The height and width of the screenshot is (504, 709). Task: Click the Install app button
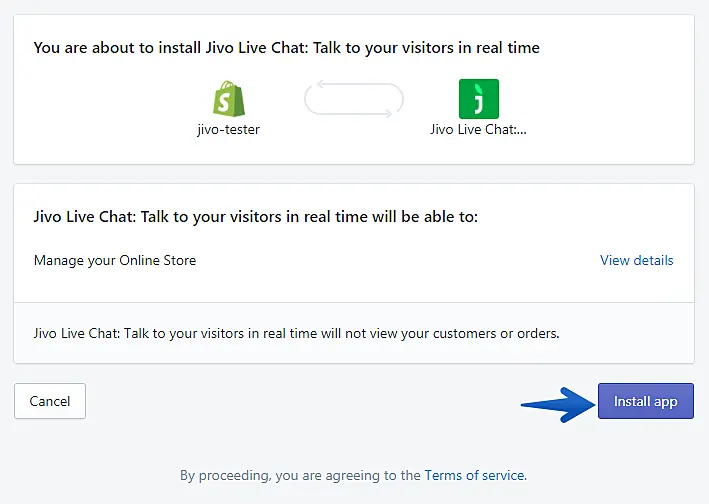pos(645,401)
